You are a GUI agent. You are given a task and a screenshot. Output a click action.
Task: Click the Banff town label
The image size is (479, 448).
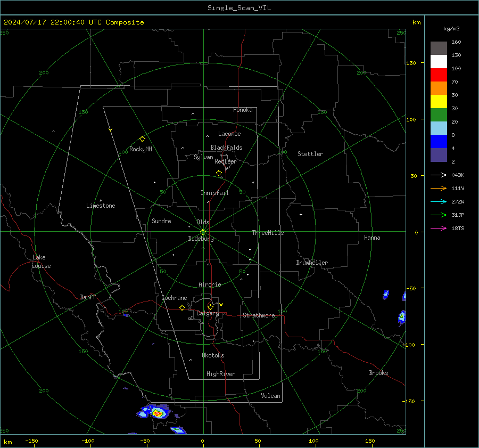point(88,297)
